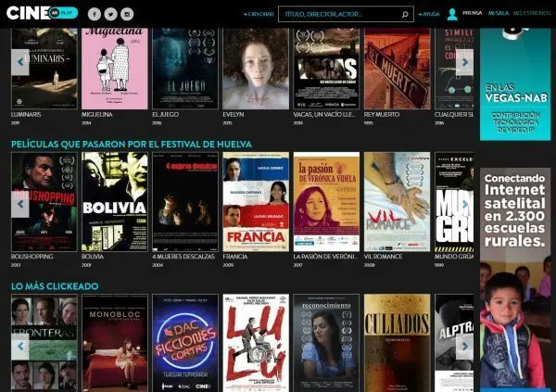Image resolution: width=556 pixels, height=392 pixels.
Task: Open the user profile icon
Action: click(x=452, y=14)
